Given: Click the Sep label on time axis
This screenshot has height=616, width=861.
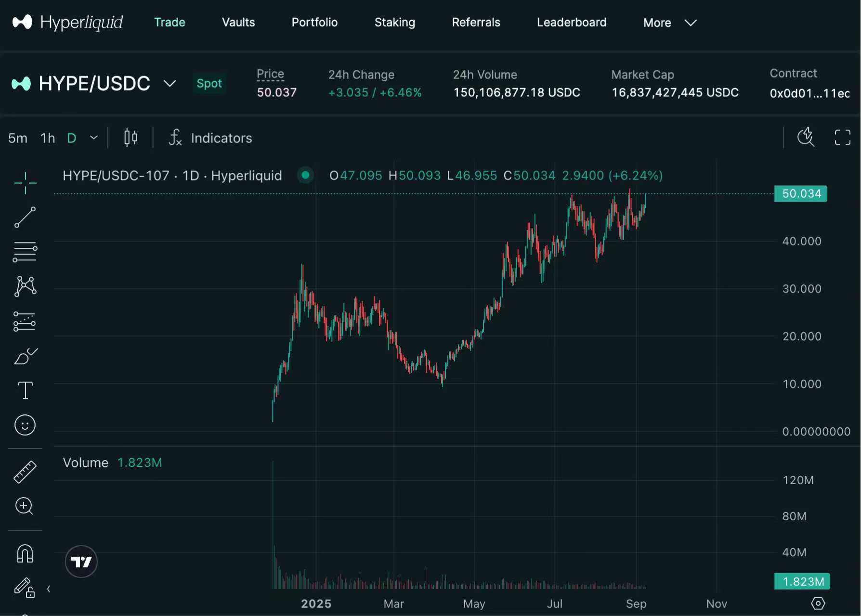Looking at the screenshot, I should 636,603.
